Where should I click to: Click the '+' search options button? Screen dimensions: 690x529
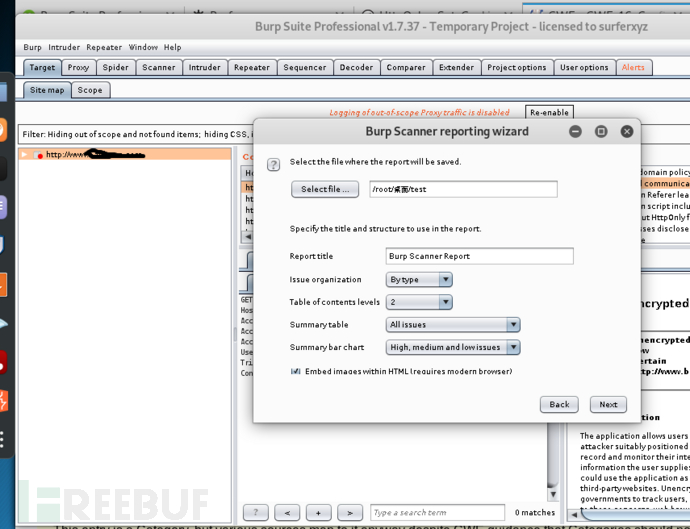318,512
